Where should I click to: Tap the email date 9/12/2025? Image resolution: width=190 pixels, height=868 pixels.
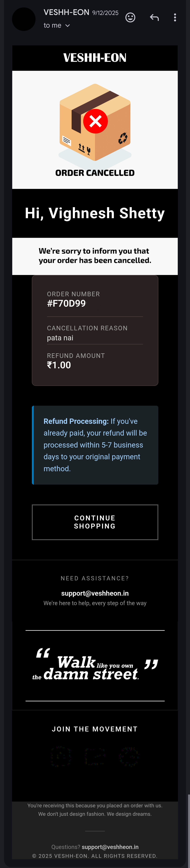[105, 13]
